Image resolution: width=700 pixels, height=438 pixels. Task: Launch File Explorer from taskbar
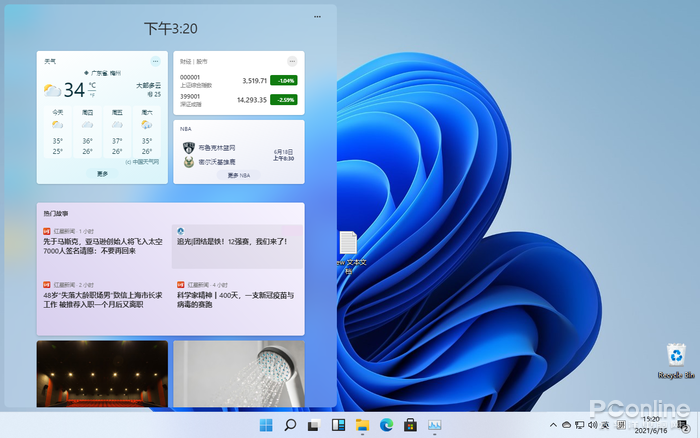pos(362,425)
